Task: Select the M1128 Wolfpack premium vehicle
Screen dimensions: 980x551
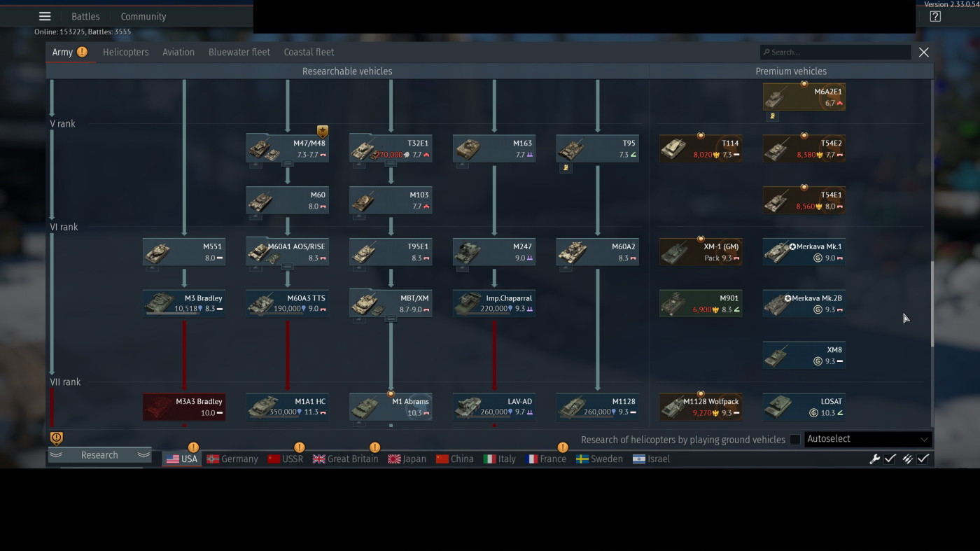Action: 701,407
